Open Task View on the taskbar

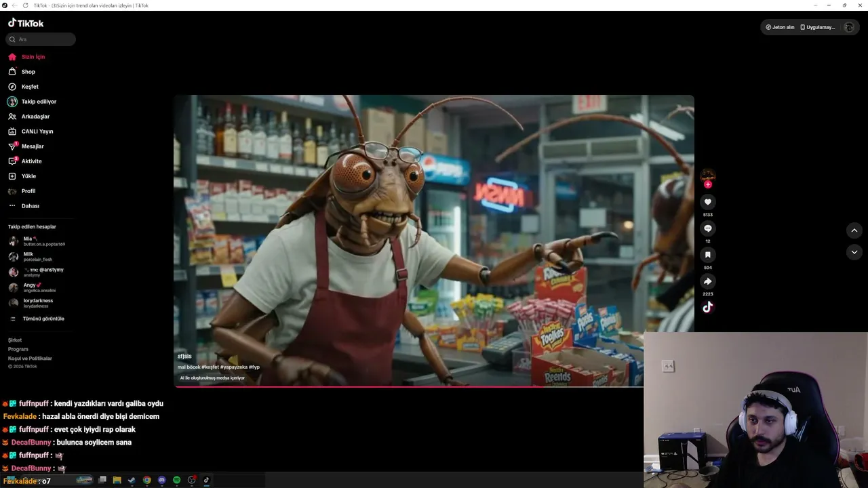point(102,480)
